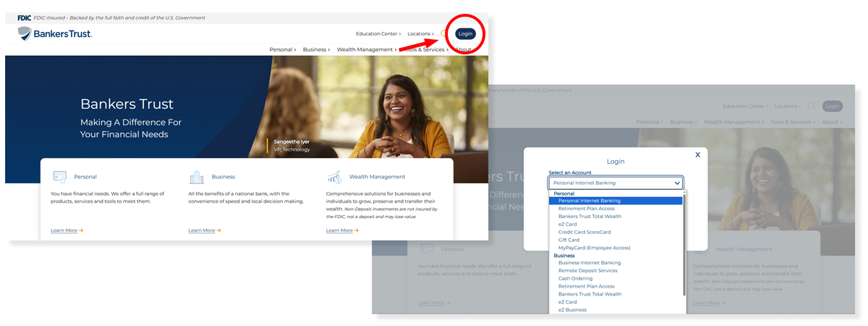Close the Login dialog with X
868x326 pixels.
(x=697, y=154)
